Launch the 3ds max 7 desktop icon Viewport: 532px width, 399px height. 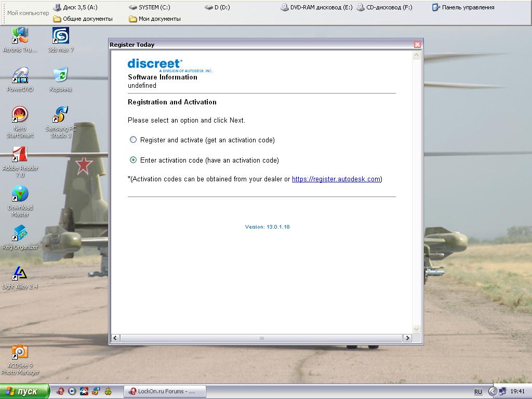60,39
